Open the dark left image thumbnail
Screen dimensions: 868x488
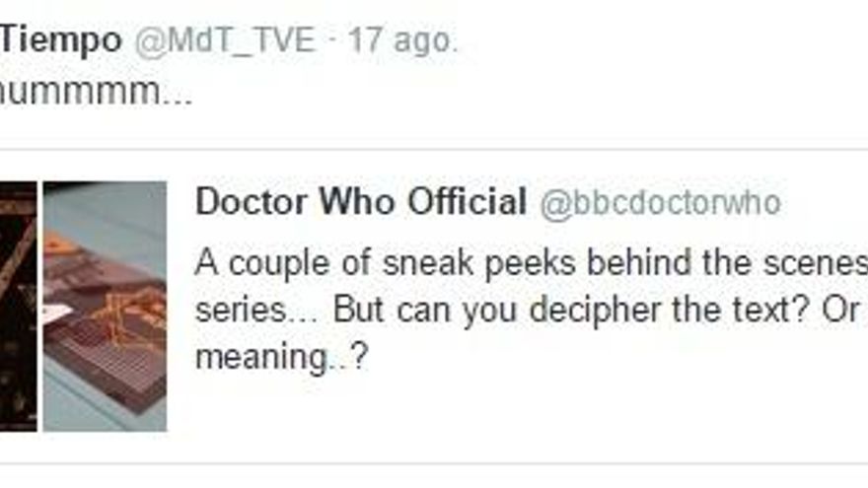tap(19, 306)
